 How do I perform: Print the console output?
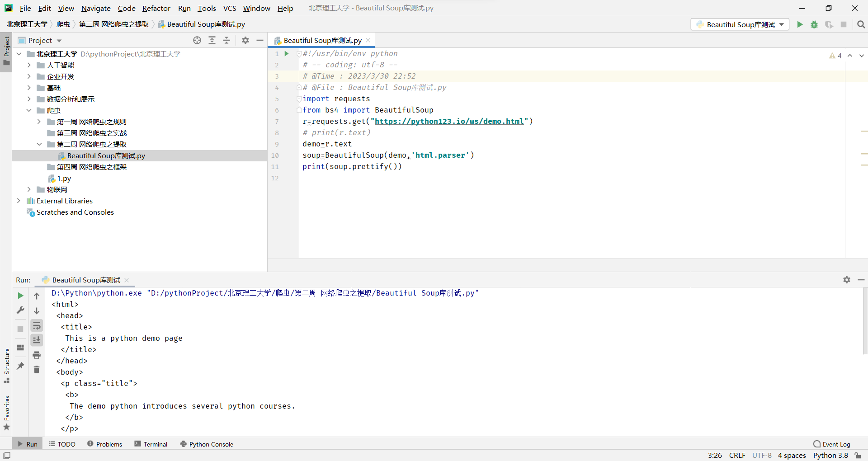click(37, 355)
